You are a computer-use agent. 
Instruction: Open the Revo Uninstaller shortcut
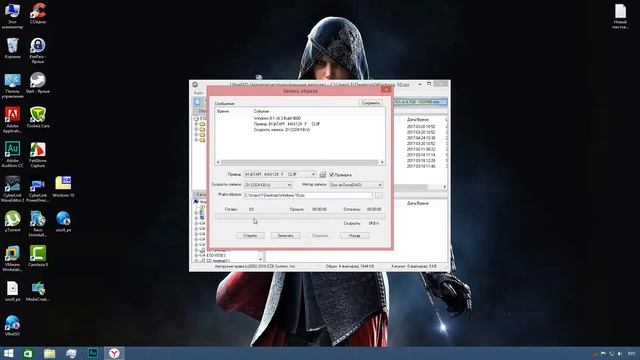[38, 224]
